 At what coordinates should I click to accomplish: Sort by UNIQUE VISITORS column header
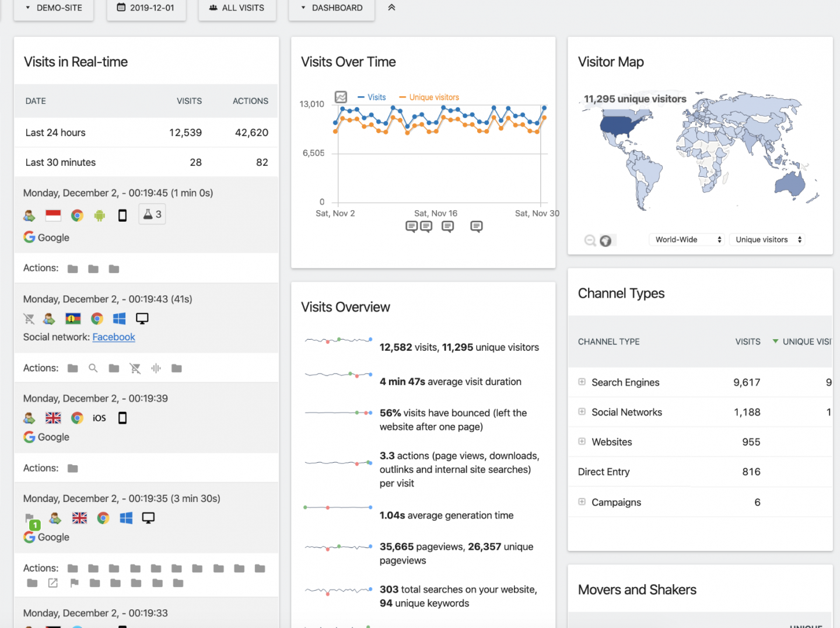point(803,341)
